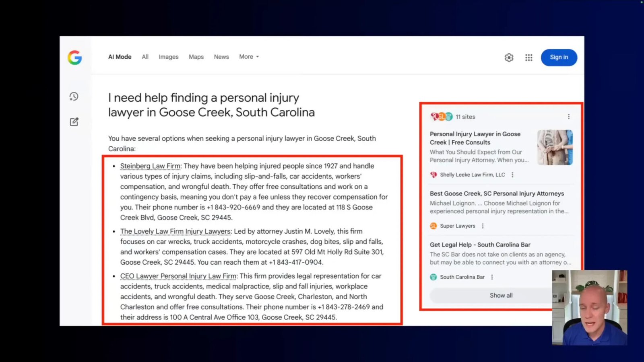Image resolution: width=644 pixels, height=362 pixels.
Task: Click the Sign in button
Action: [559, 57]
